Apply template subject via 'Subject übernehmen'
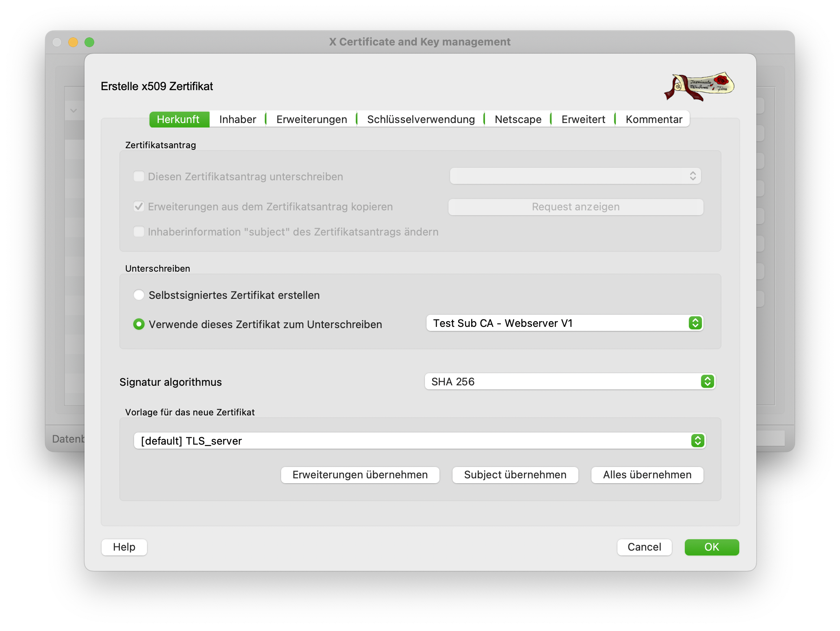This screenshot has height=631, width=840. tap(515, 475)
